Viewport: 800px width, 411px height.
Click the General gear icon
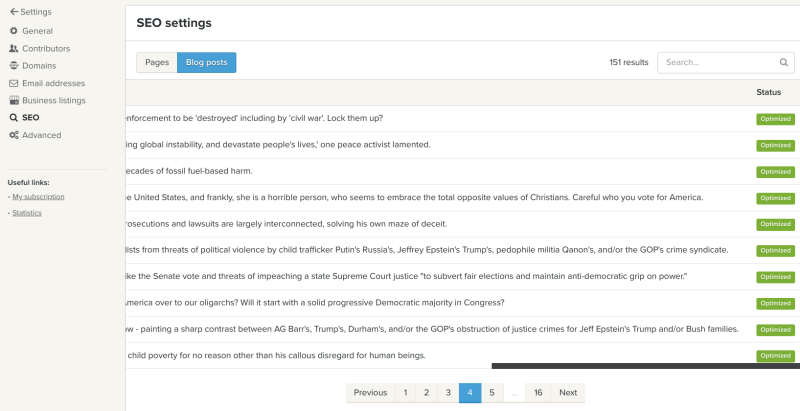13,31
